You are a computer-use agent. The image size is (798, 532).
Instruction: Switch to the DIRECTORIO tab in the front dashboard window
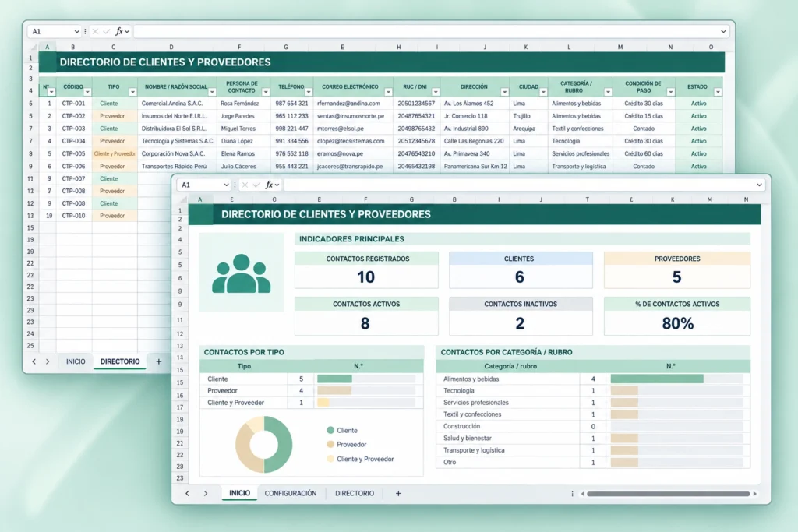(x=355, y=493)
